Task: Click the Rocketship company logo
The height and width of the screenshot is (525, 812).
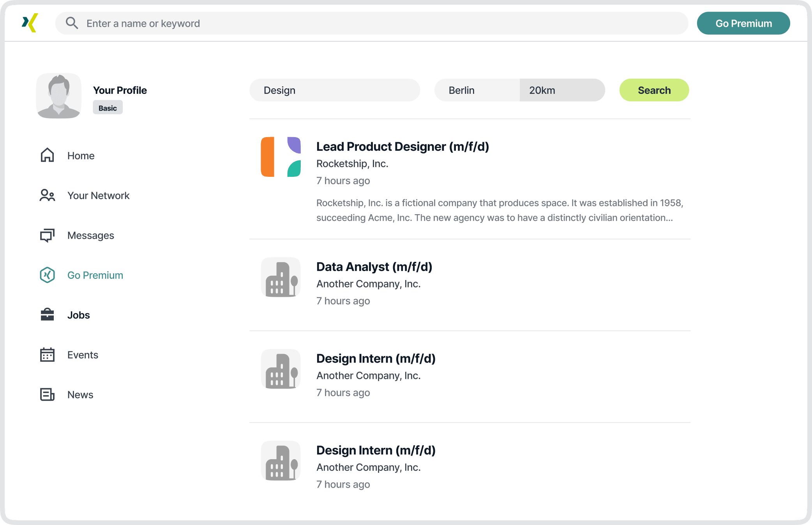Action: click(x=281, y=157)
